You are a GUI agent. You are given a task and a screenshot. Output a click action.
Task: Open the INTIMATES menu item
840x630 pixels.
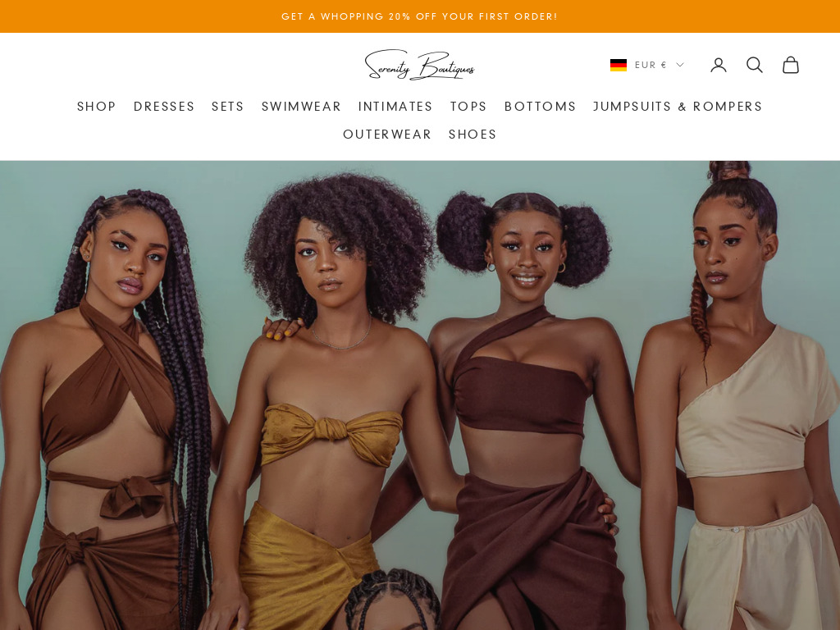pos(395,106)
